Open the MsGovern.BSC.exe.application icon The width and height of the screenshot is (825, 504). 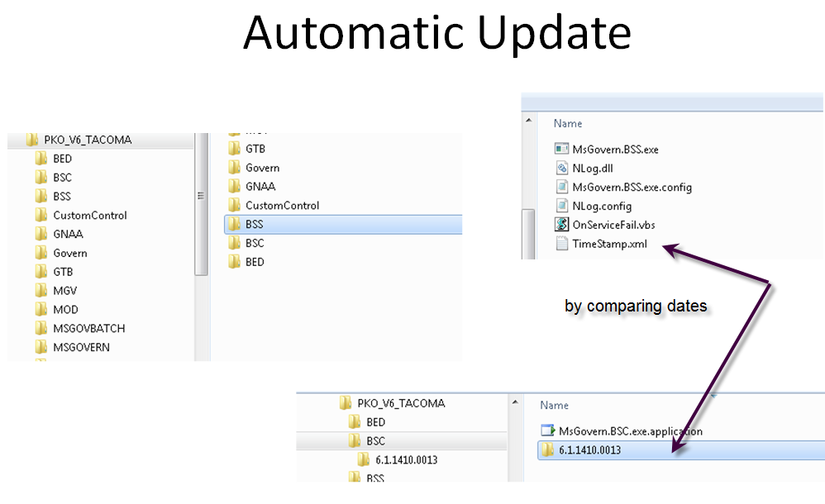(547, 430)
